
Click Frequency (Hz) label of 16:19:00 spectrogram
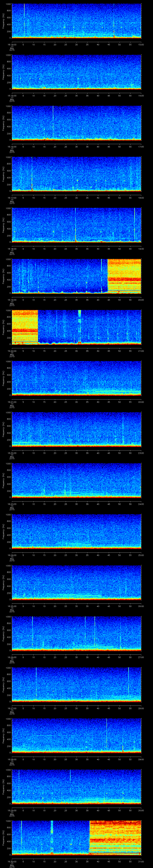(x=3, y=276)
